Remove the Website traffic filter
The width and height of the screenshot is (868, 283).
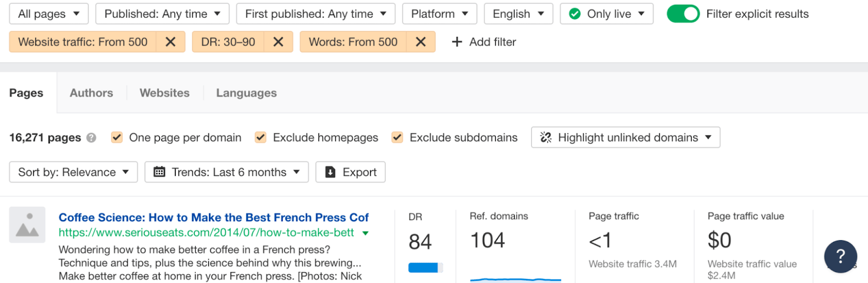(x=170, y=42)
